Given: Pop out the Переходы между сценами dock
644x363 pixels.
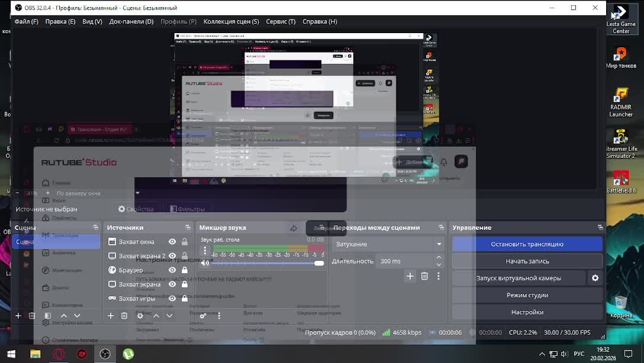Looking at the screenshot, I should pos(442,227).
